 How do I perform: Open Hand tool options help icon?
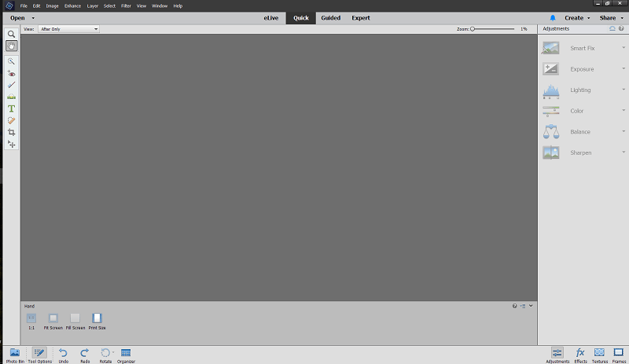[x=514, y=306]
